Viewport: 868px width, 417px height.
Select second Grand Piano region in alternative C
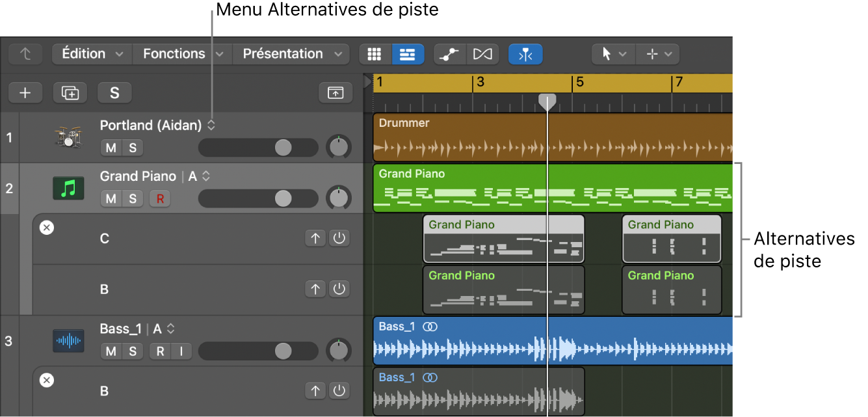[672, 239]
